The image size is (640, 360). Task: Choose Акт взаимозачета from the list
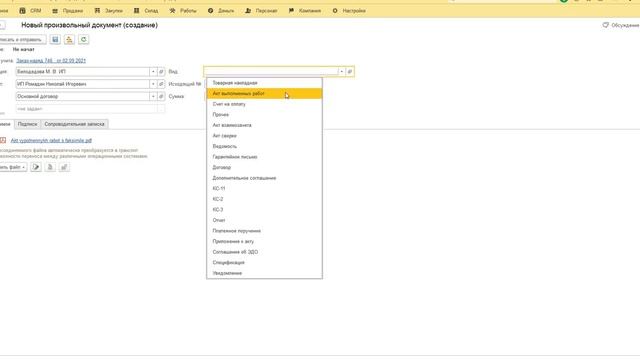264,125
